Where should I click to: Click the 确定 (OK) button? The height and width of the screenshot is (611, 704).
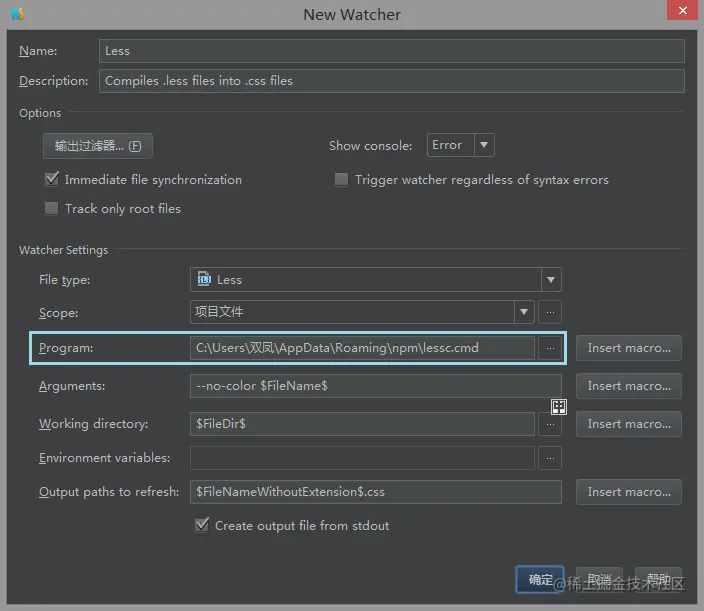click(540, 579)
